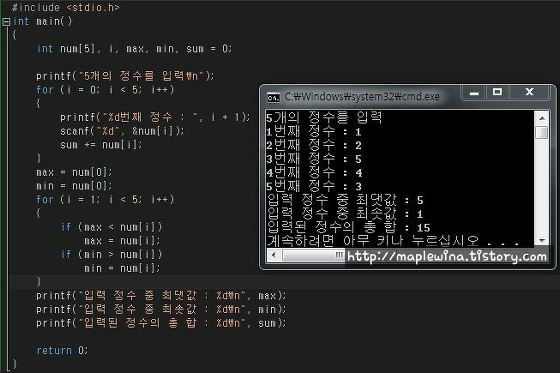Click console line '입력된 정수의 총 합 : 15'
Screen dimensions: 560x373
[x=349, y=227]
